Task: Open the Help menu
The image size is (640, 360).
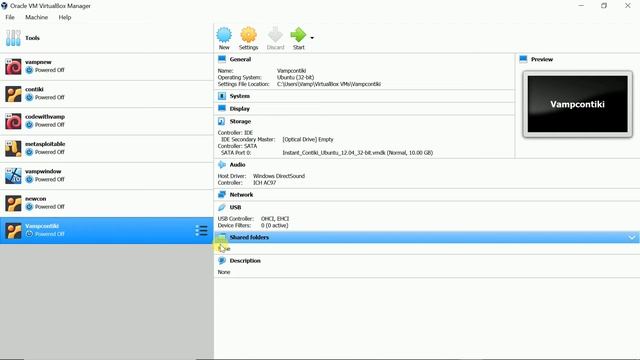Action: coord(64,17)
